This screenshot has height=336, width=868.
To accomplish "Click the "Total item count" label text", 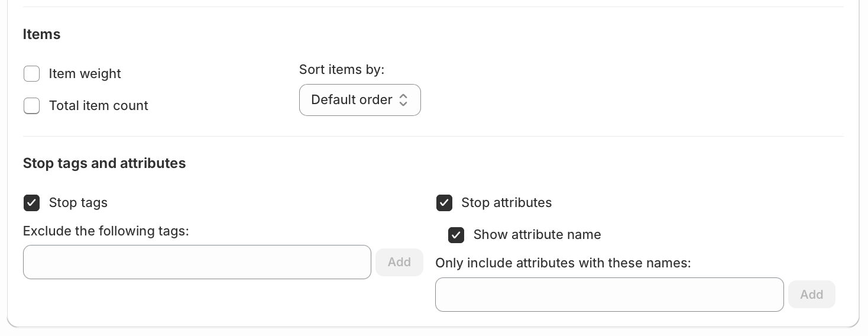I will (x=98, y=106).
